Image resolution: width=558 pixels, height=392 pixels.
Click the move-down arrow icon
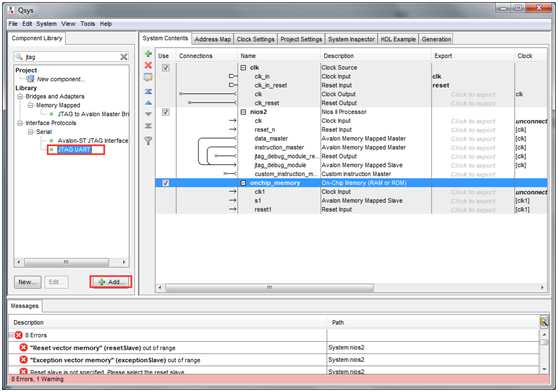[148, 114]
